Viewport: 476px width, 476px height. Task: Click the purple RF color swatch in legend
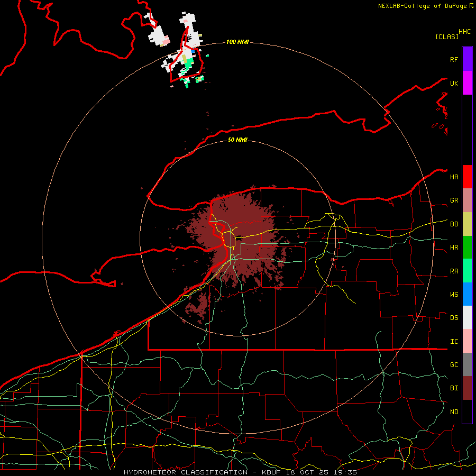[x=467, y=59]
